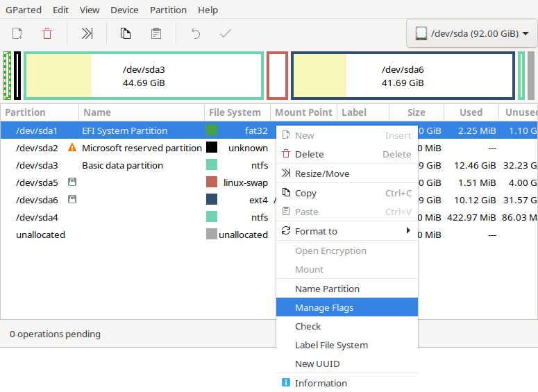Click the ntfs color swatch for /dev/sda3
538x392 pixels.
[212, 165]
